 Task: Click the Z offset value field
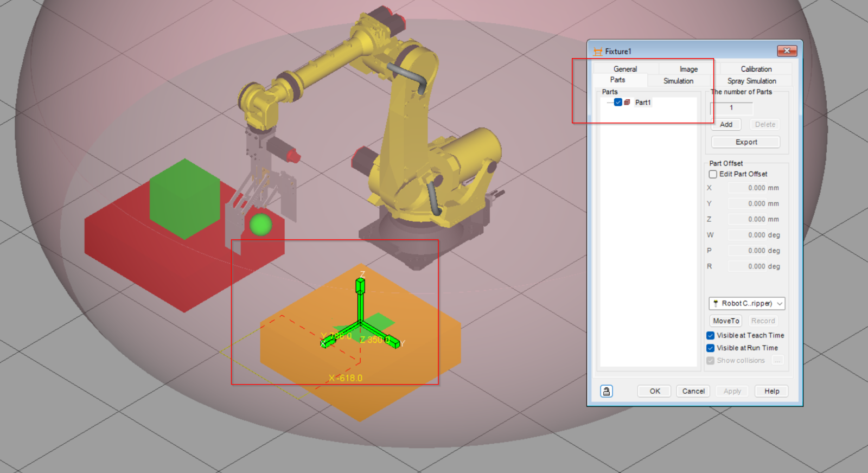coord(747,220)
